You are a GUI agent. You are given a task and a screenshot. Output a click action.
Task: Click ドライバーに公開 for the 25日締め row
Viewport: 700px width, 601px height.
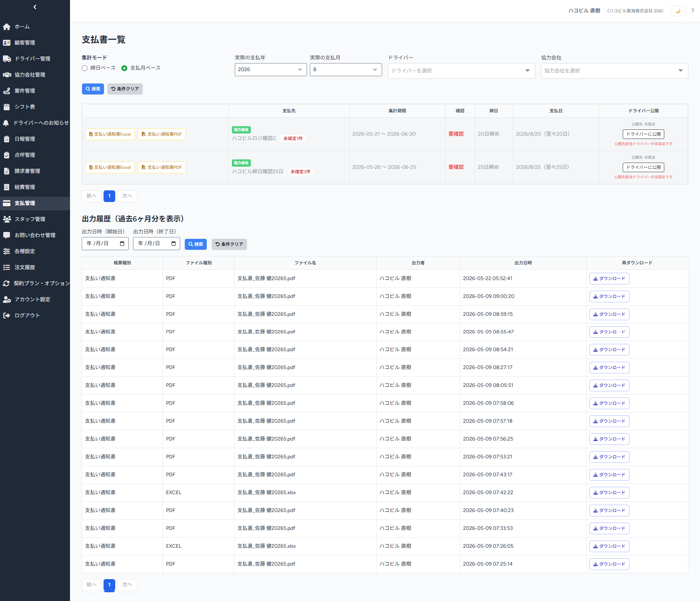(x=643, y=167)
